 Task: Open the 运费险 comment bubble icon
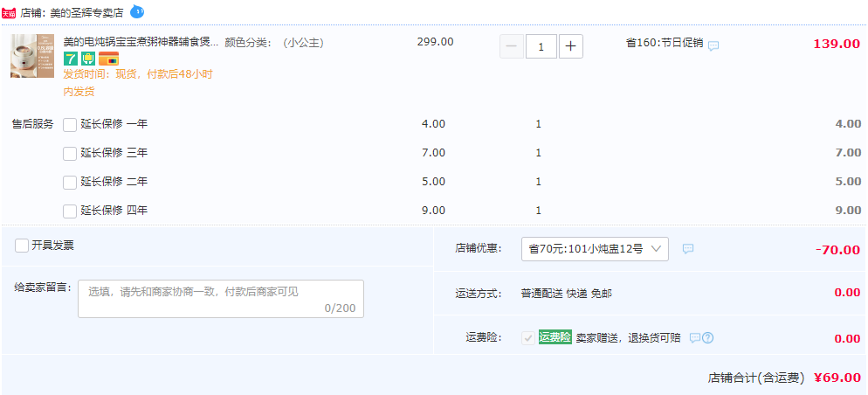pyautogui.click(x=695, y=338)
